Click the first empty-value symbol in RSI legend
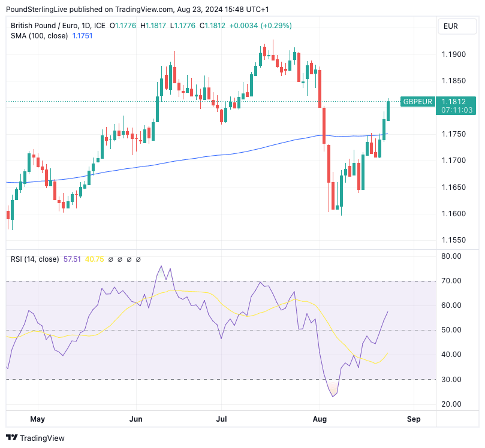 (111, 259)
